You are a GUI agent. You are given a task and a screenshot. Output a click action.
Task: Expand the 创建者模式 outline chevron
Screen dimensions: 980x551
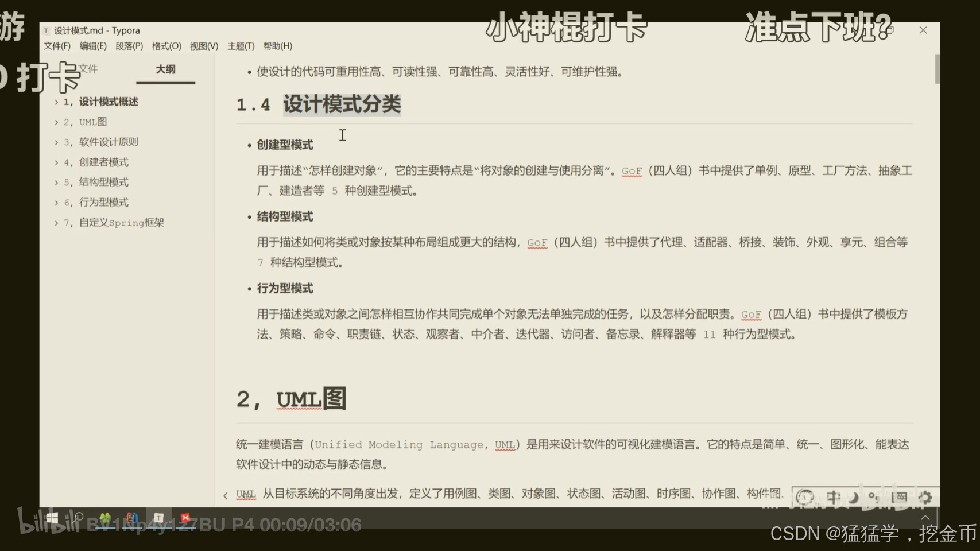pyautogui.click(x=56, y=162)
